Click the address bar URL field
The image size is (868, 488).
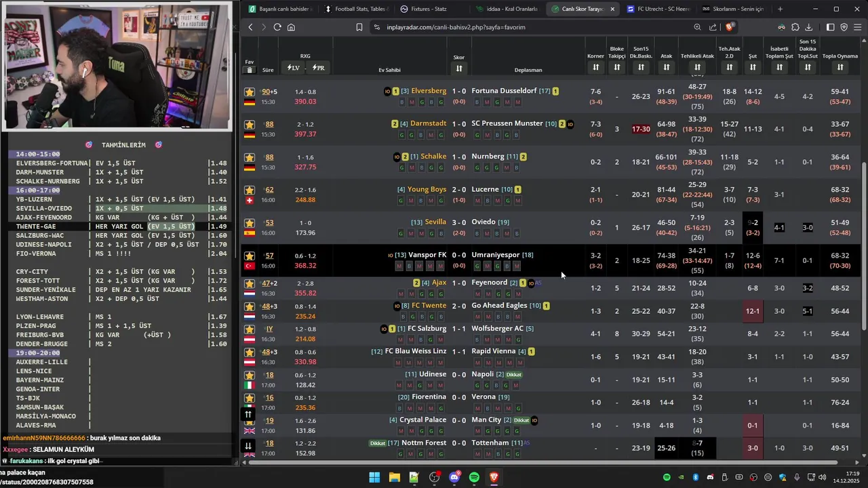pyautogui.click(x=529, y=27)
